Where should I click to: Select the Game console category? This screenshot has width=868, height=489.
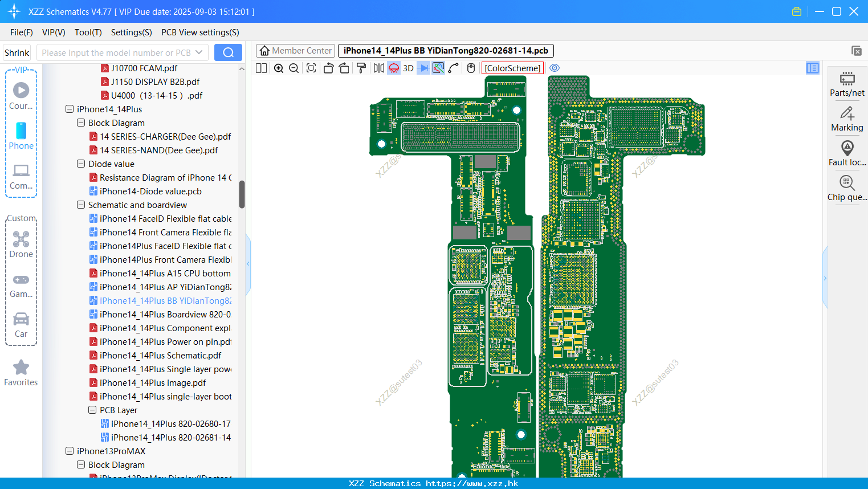click(x=21, y=286)
